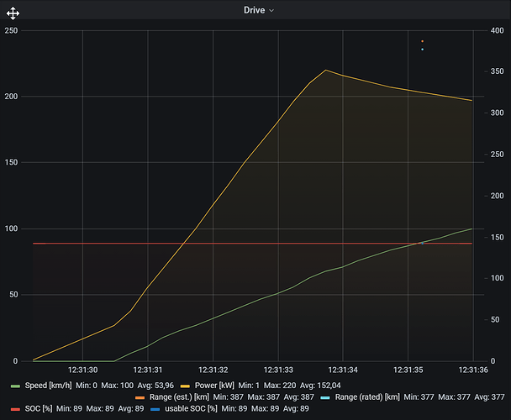511x420 pixels.
Task: Toggle Speed [km/h] series in legend
Action: (48, 386)
